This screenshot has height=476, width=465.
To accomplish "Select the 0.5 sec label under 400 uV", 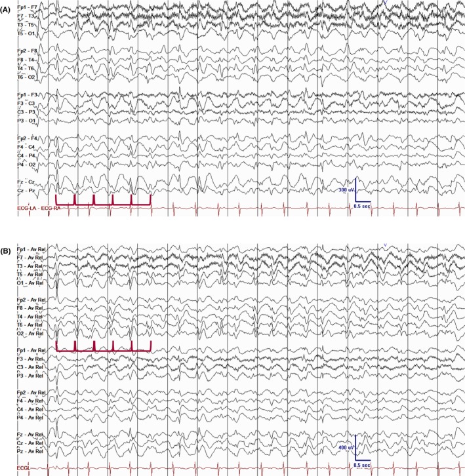I will [362, 465].
